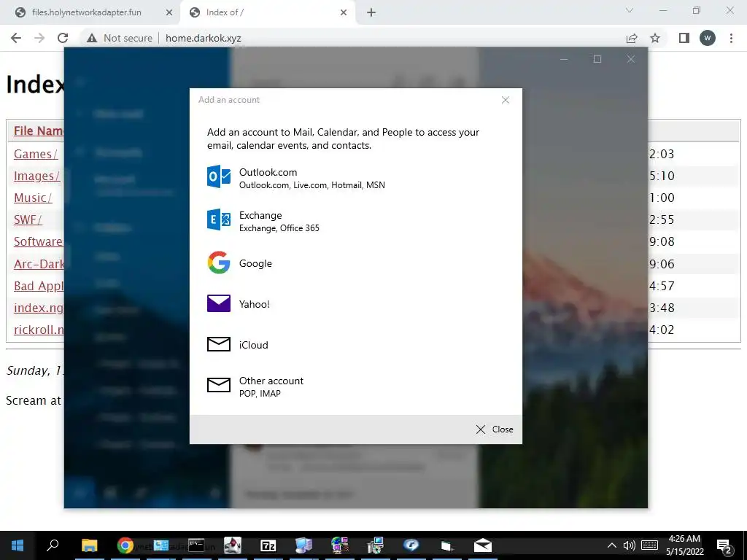The image size is (747, 560).
Task: Close the files.holynetworkadapter.fun tab
Action: [x=169, y=13]
